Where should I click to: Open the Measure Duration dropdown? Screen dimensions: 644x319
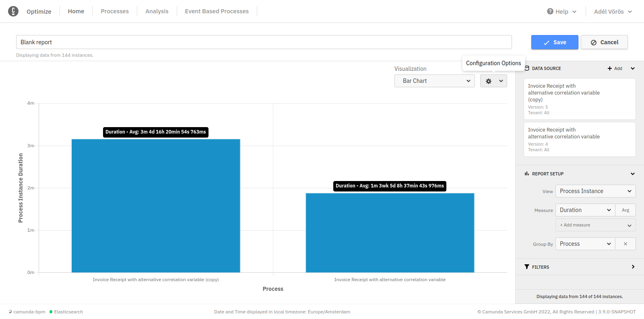coord(585,210)
